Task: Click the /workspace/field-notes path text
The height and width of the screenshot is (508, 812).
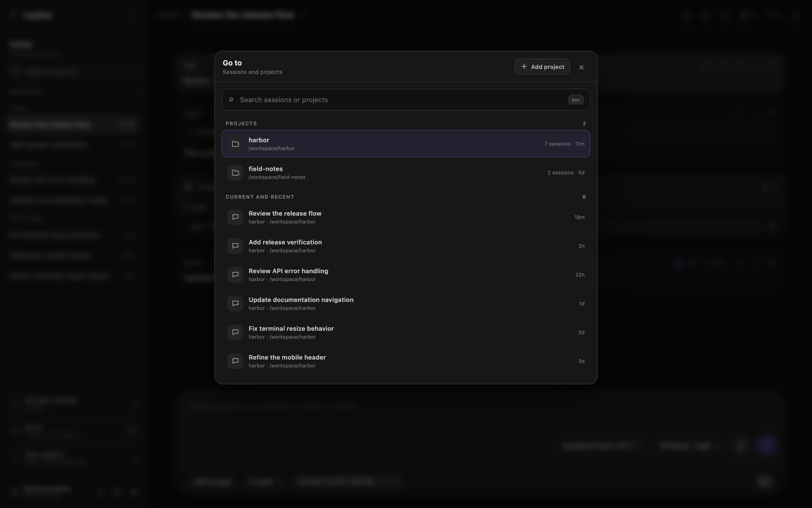Action: pos(277,177)
